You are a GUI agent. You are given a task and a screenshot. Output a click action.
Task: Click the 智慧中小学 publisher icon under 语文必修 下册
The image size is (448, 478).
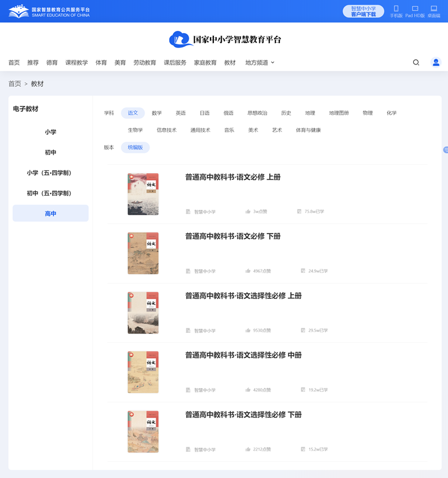point(188,271)
